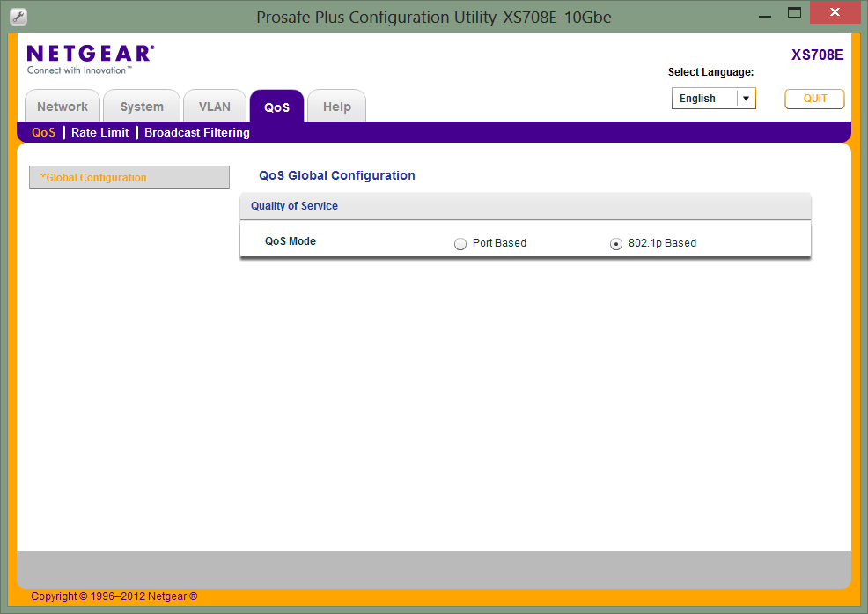The image size is (868, 614).
Task: Switch to the VLAN tab
Action: coord(215,107)
